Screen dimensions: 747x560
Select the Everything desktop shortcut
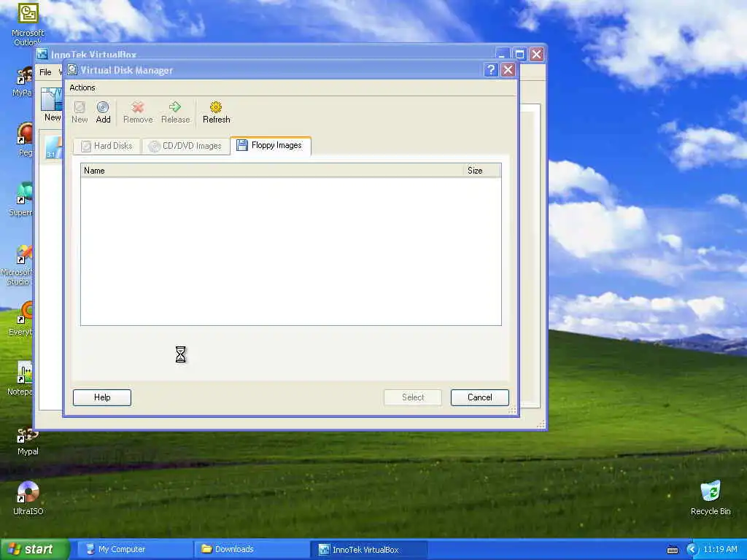pos(21,319)
